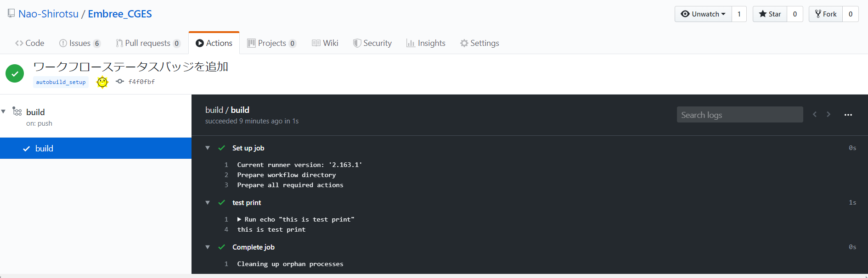Select the Actions tab
This screenshot has width=868, height=278.
[214, 43]
